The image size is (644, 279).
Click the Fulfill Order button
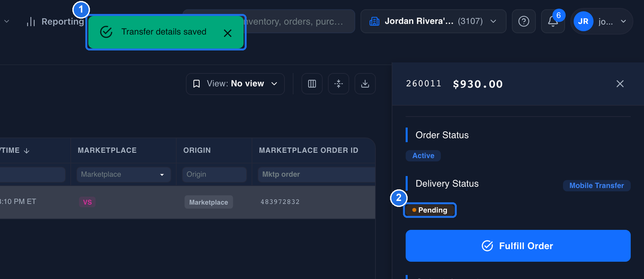518,246
